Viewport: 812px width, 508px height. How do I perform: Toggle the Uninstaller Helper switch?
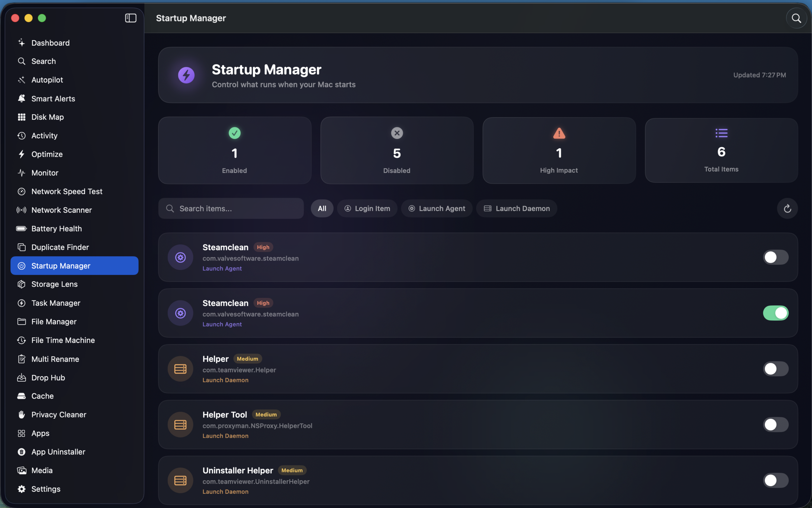pyautogui.click(x=776, y=480)
